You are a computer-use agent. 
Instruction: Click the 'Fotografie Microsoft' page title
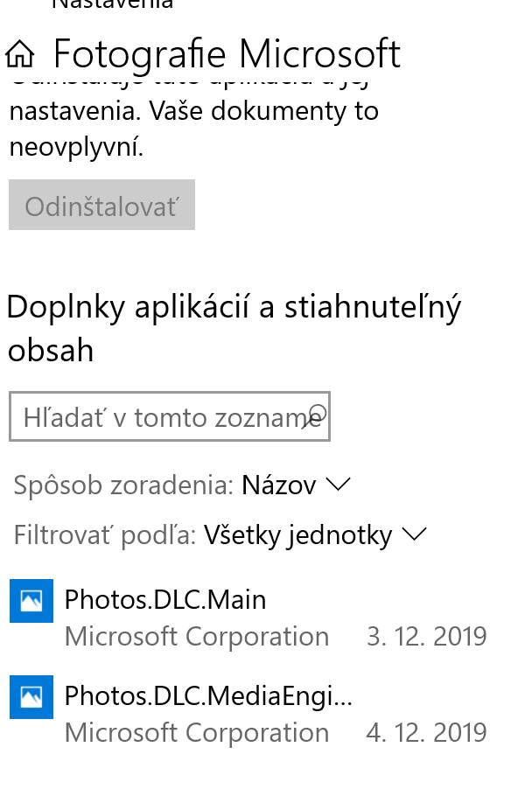pos(227,54)
